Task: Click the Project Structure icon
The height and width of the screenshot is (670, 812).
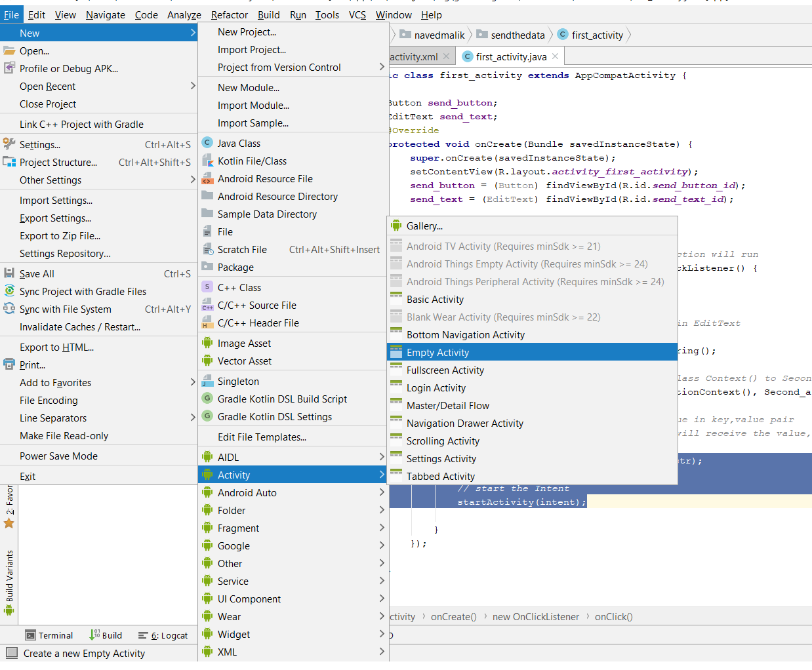Action: [9, 162]
